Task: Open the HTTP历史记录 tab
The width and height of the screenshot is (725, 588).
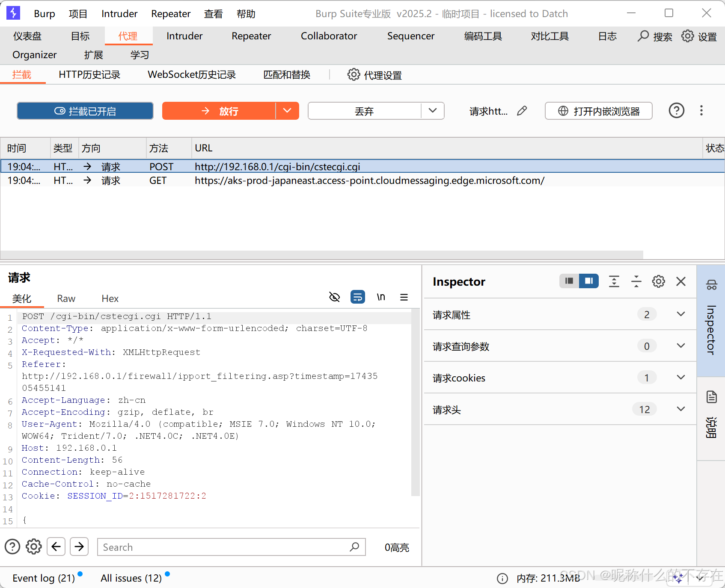Action: (89, 75)
